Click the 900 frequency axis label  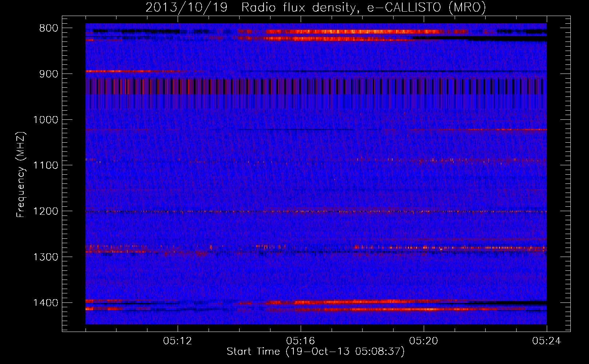tap(49, 74)
